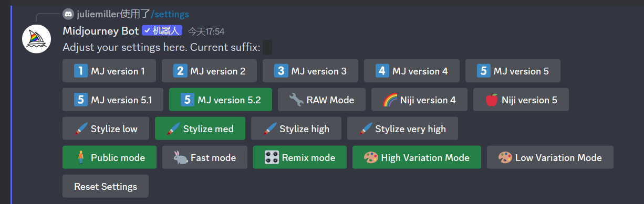
Task: Toggle the active MJ version 5.2
Action: click(x=221, y=100)
